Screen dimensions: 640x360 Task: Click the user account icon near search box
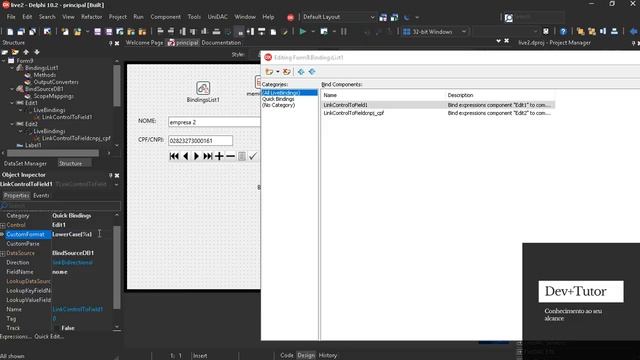(x=509, y=18)
